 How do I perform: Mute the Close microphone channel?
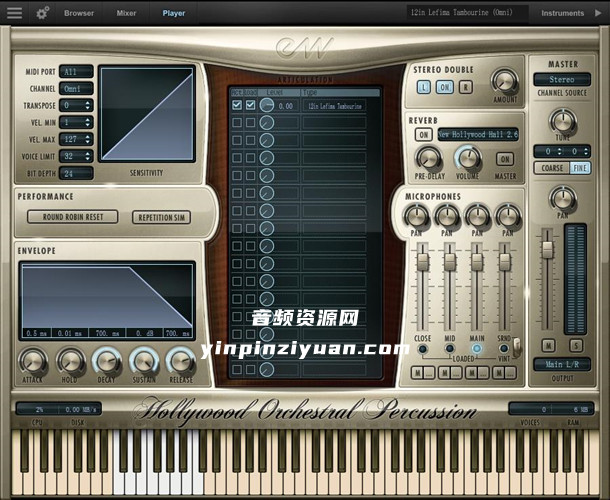pyautogui.click(x=417, y=373)
